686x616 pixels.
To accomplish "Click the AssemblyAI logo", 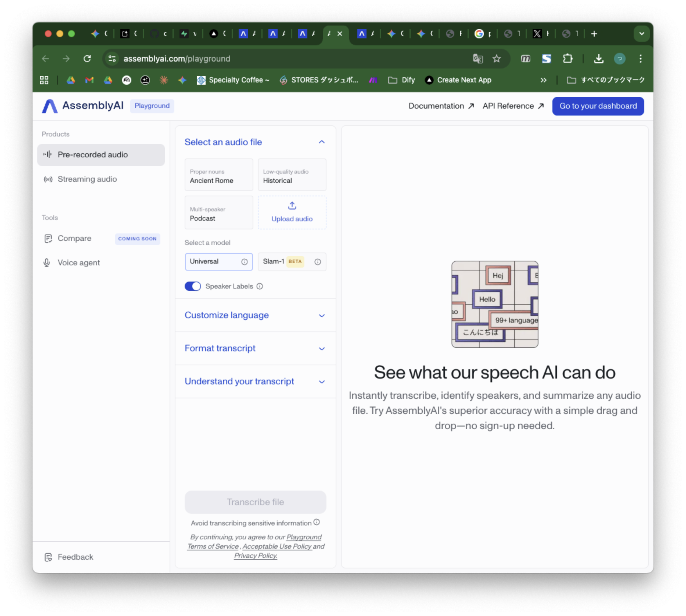I will click(x=82, y=106).
